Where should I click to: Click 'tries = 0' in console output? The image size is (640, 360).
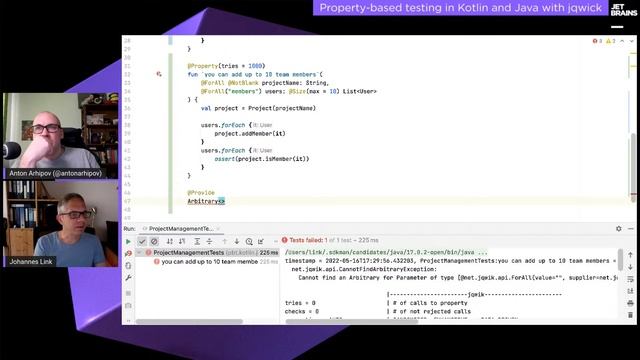tap(300, 303)
